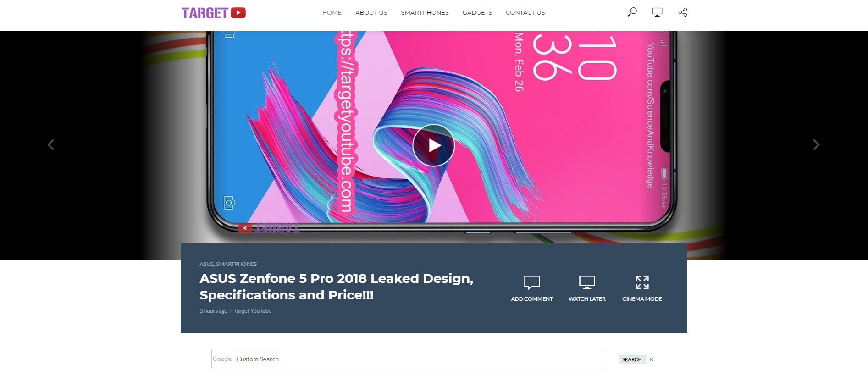868x381 pixels.
Task: Open the search magnifier icon in header
Action: tap(632, 12)
